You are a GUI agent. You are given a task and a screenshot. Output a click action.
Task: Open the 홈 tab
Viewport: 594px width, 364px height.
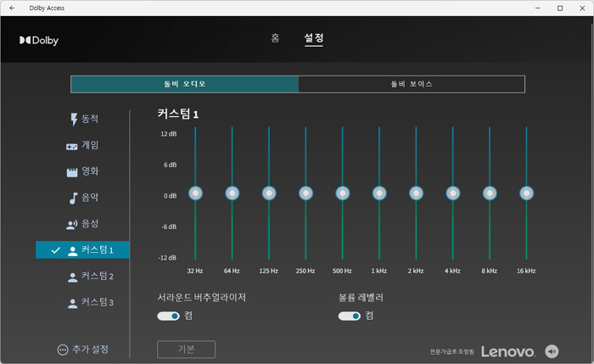pyautogui.click(x=275, y=38)
